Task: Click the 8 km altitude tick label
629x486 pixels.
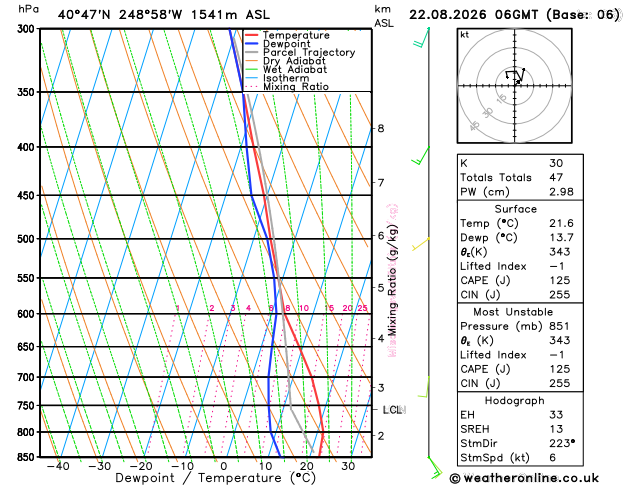Action: [381, 129]
